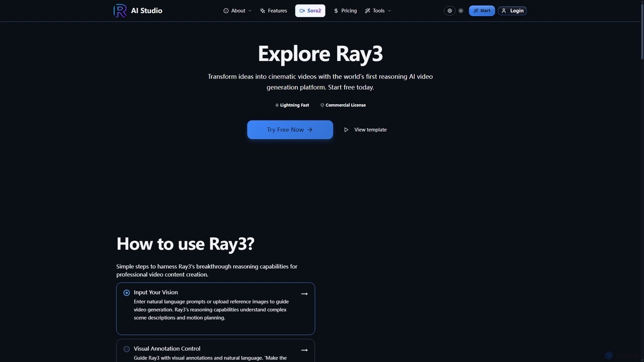This screenshot has height=362, width=644.
Task: Click the Features sparkle icon
Action: 263,11
